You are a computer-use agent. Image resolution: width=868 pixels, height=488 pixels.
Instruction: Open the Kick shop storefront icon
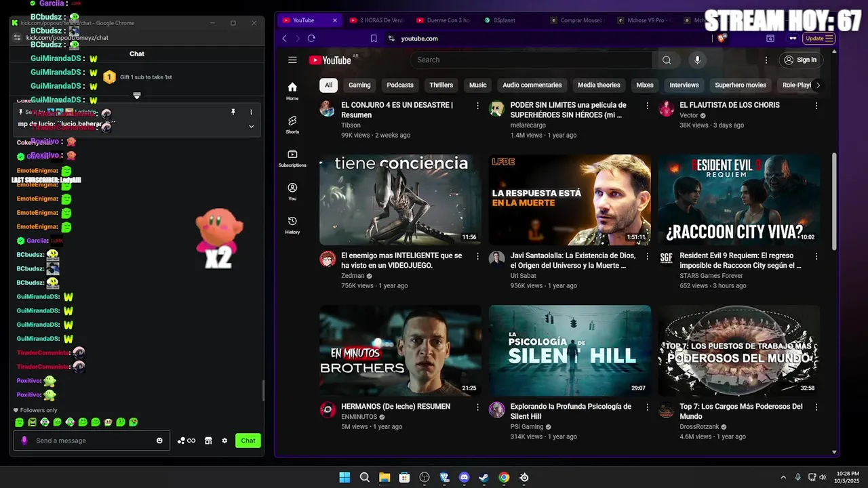pos(208,441)
